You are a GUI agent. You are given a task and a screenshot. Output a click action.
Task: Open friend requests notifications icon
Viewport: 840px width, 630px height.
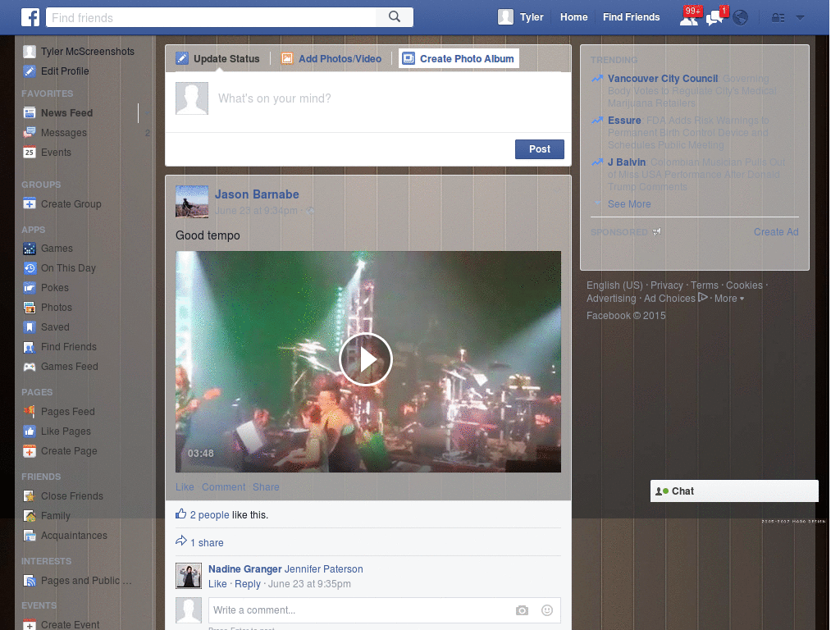click(689, 17)
